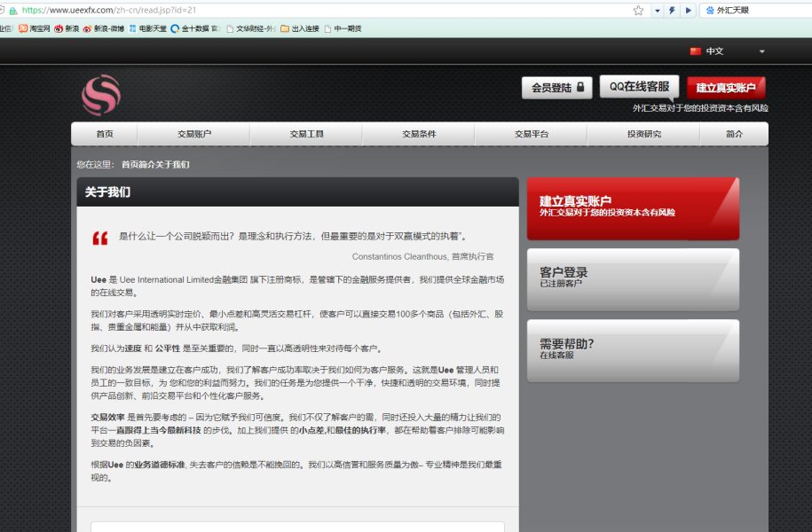Viewport: 812px width, 532px height.
Task: Click the Baidu paw search engine icon
Action: pyautogui.click(x=708, y=11)
